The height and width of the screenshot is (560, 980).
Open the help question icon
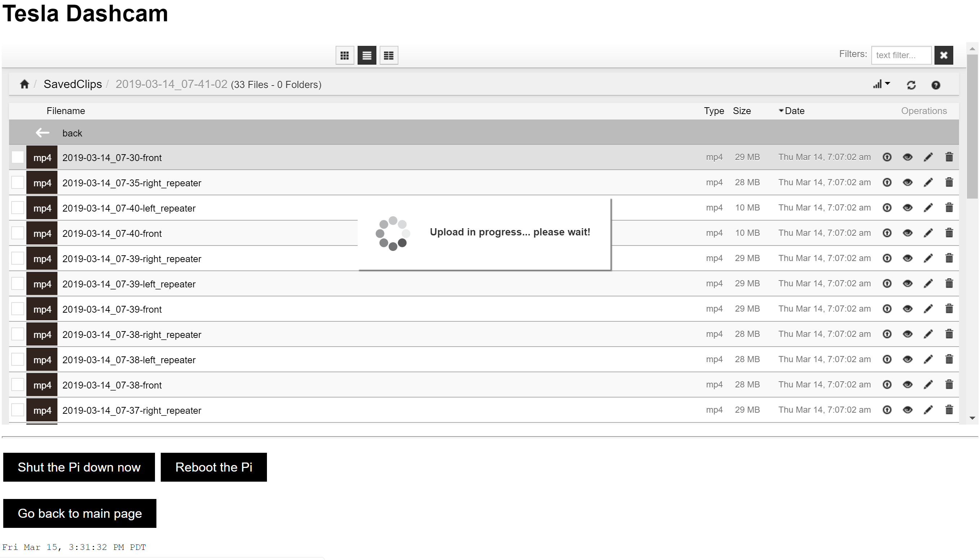pyautogui.click(x=936, y=85)
